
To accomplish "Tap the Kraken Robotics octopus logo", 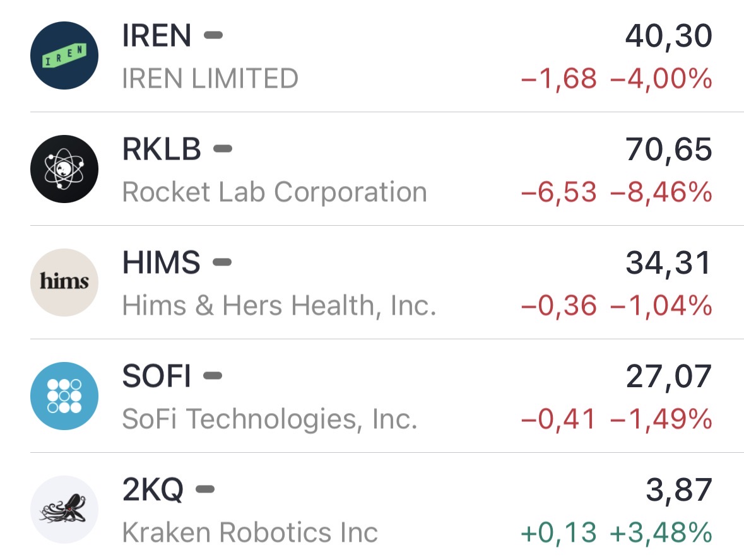I will 64,510.
